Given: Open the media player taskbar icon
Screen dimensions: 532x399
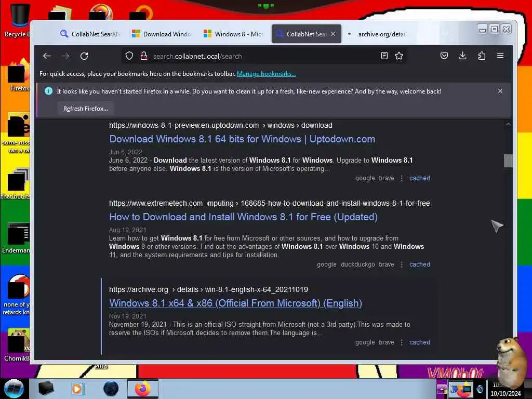Looking at the screenshot, I should [x=77, y=389].
